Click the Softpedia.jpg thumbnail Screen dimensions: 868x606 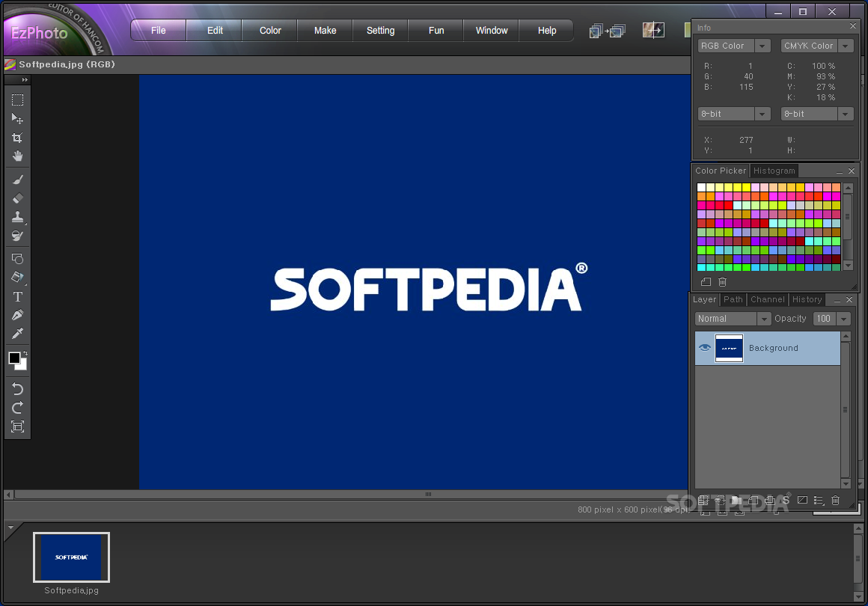coord(71,557)
